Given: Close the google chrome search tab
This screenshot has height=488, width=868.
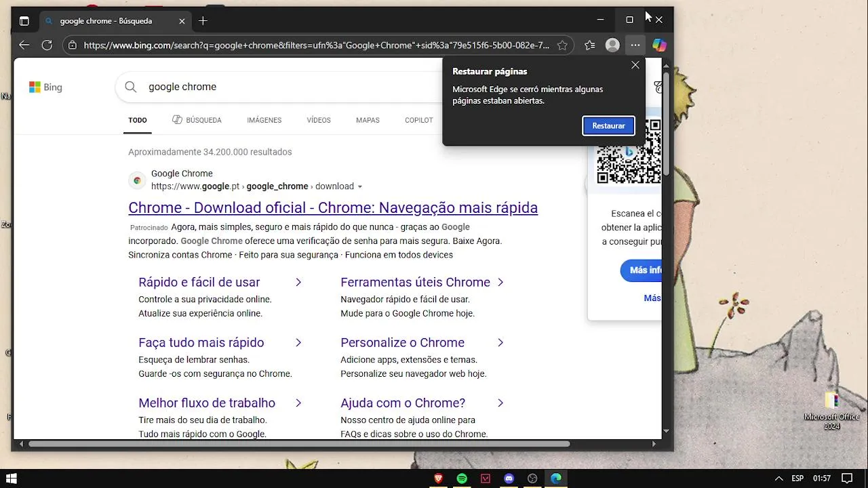Looking at the screenshot, I should [182, 21].
